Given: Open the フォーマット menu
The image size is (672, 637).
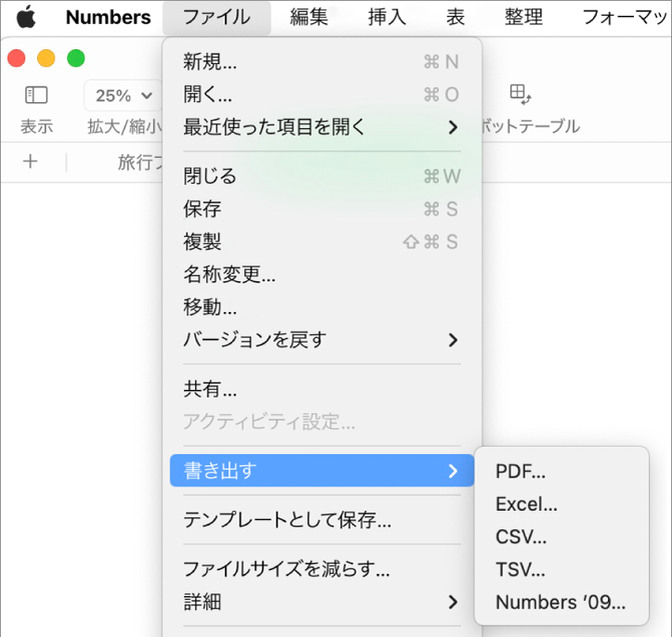Looking at the screenshot, I should tap(626, 18).
